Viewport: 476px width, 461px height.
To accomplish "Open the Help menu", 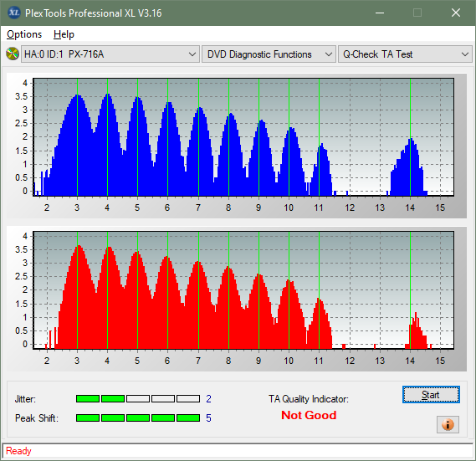I will pos(64,34).
